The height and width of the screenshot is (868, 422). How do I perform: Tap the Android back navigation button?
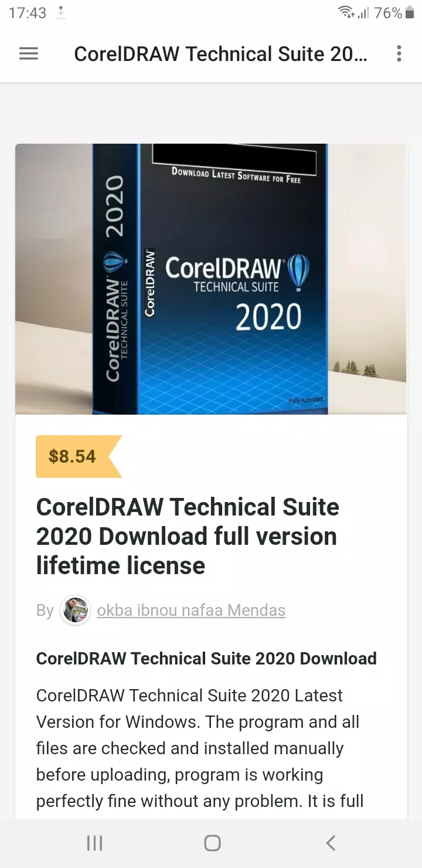tap(331, 843)
